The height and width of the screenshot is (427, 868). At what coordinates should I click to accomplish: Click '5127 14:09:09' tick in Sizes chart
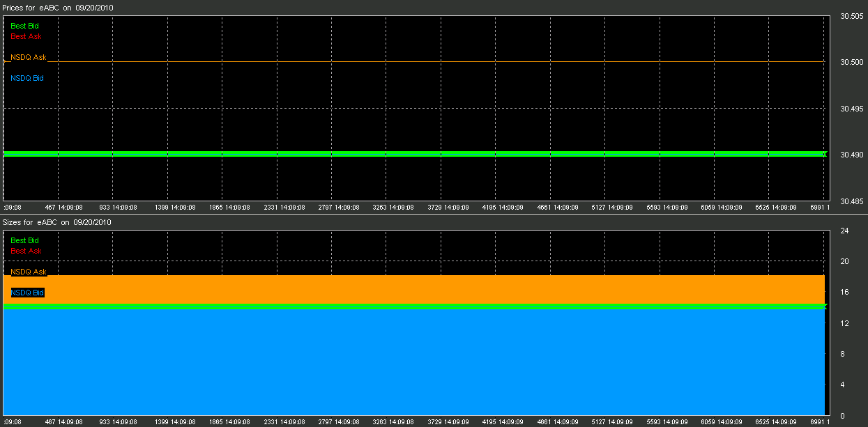611,422
